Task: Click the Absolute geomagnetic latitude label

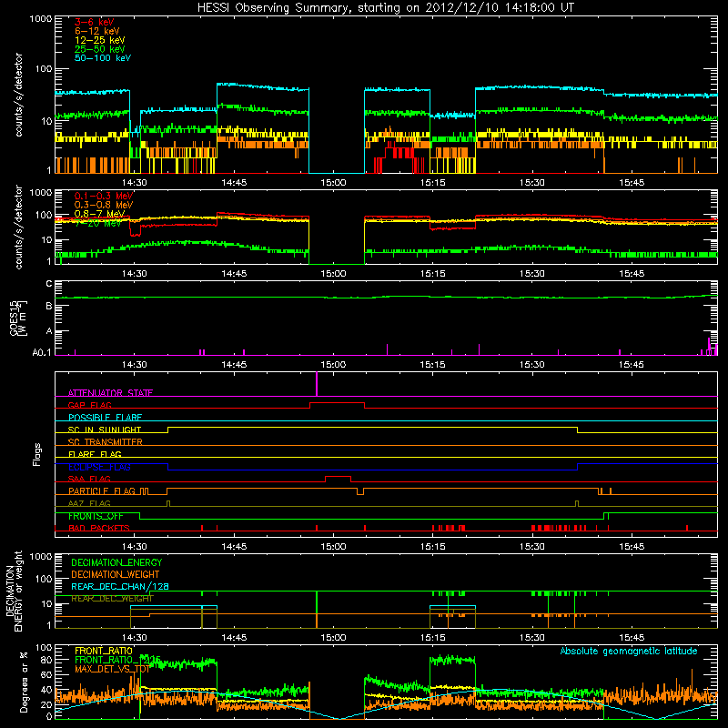Action: click(x=629, y=651)
